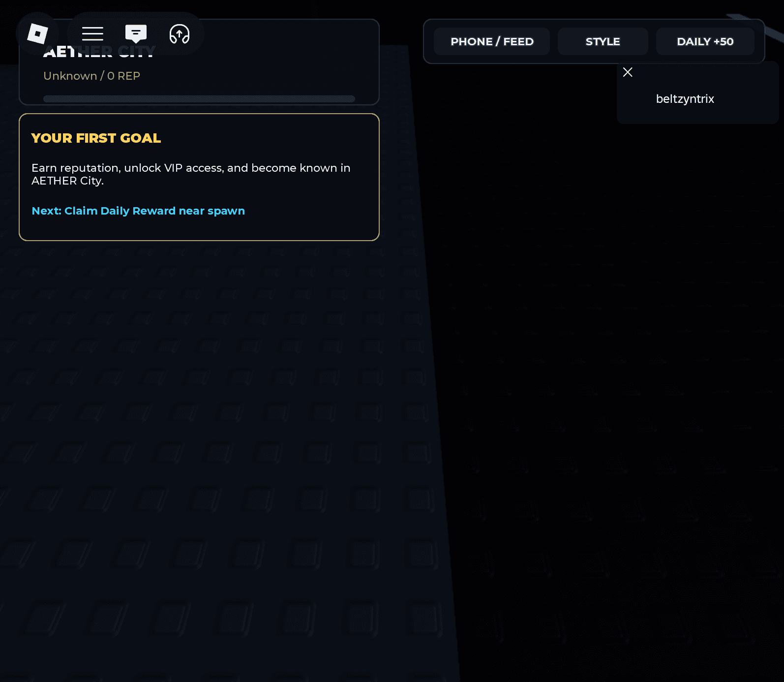Open the STYLE menu
Screen dimensions: 784x682
point(603,41)
